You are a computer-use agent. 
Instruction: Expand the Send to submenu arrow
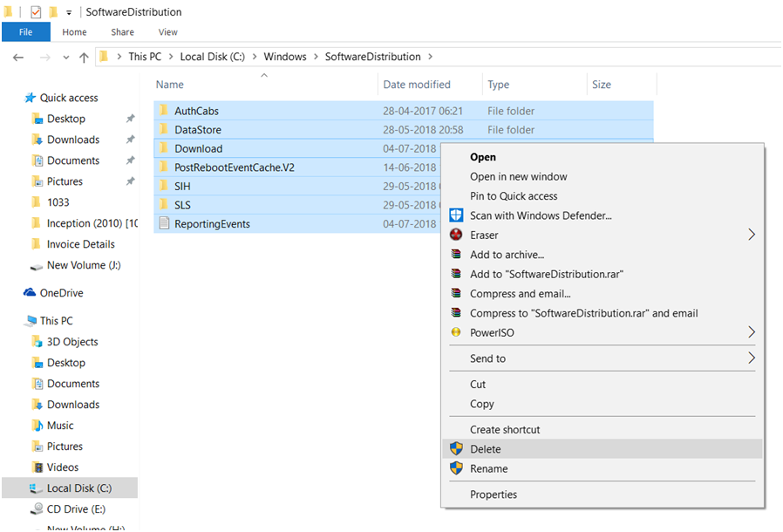752,358
